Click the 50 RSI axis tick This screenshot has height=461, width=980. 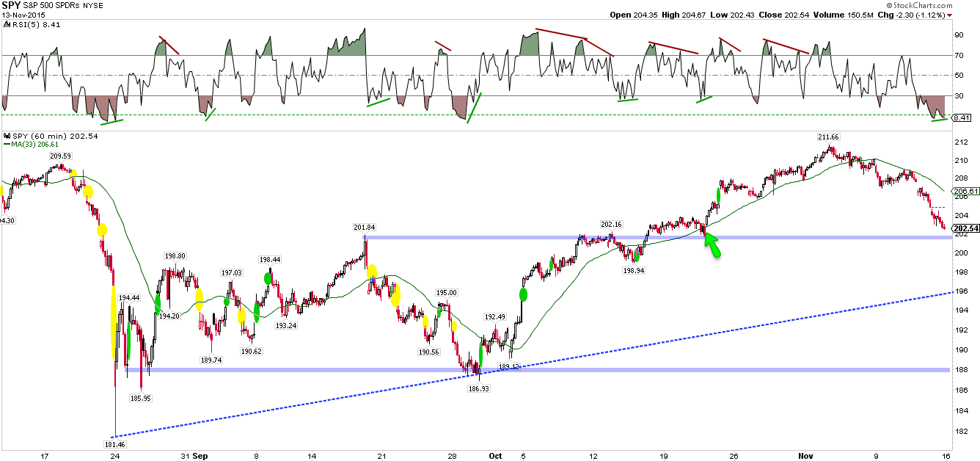pos(958,75)
